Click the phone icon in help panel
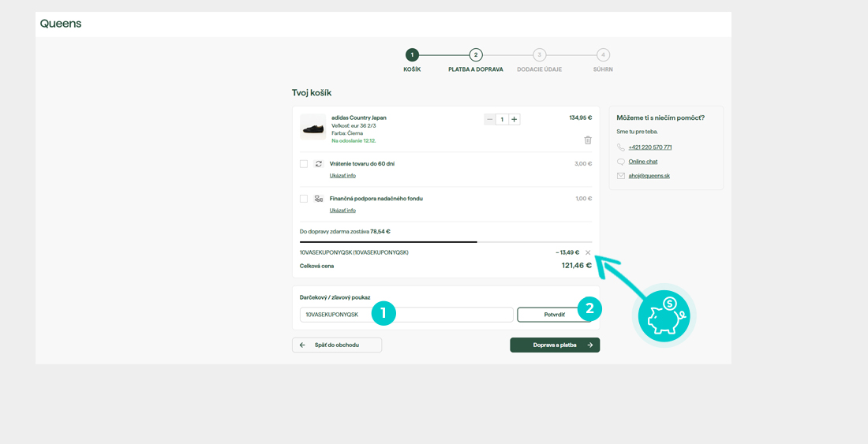The image size is (868, 444). pos(621,147)
